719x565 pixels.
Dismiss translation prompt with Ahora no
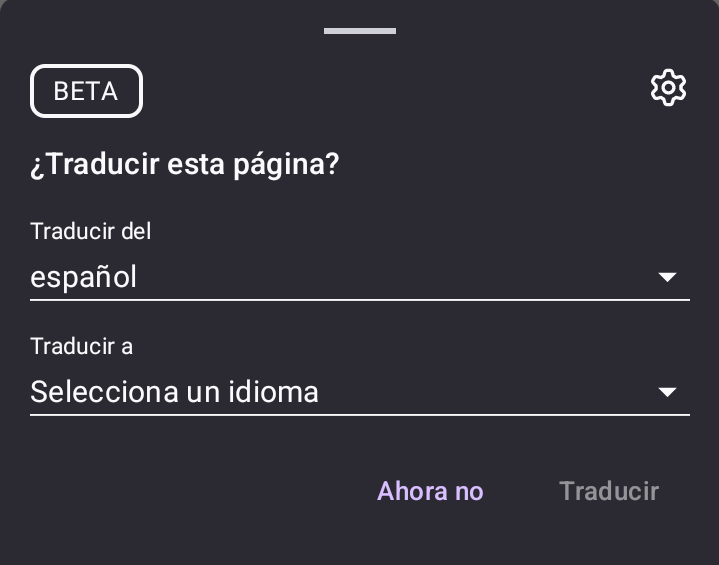(x=430, y=491)
